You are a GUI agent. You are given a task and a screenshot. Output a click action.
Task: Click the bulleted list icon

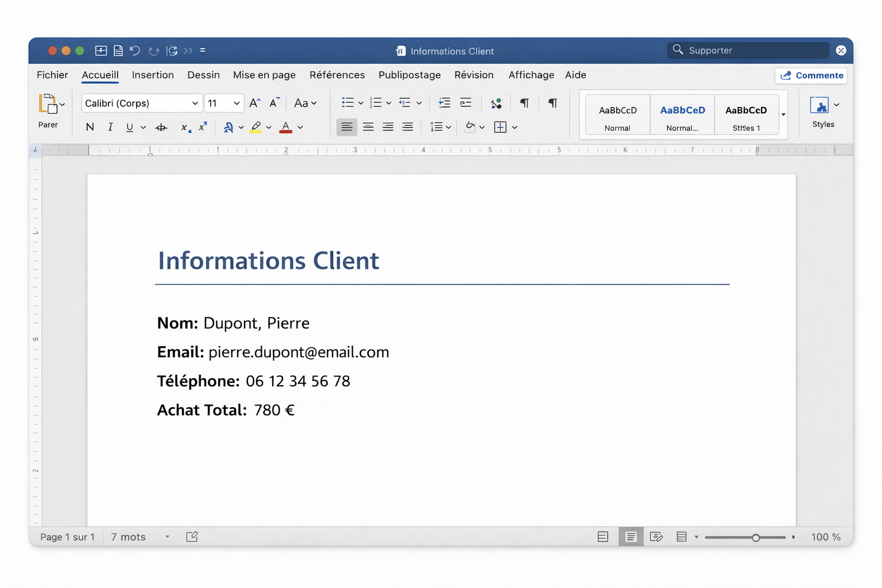pos(348,103)
